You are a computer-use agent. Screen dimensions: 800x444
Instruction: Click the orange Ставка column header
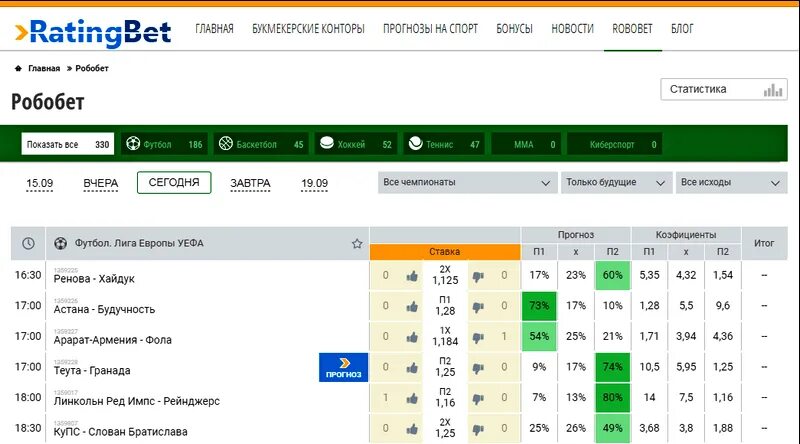445,252
